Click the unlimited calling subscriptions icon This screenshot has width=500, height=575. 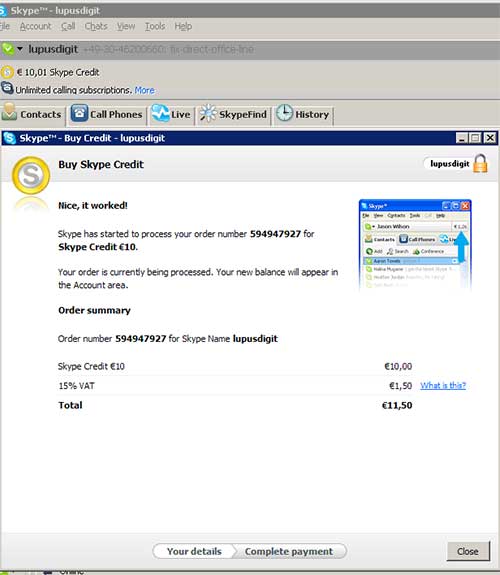tap(7, 88)
